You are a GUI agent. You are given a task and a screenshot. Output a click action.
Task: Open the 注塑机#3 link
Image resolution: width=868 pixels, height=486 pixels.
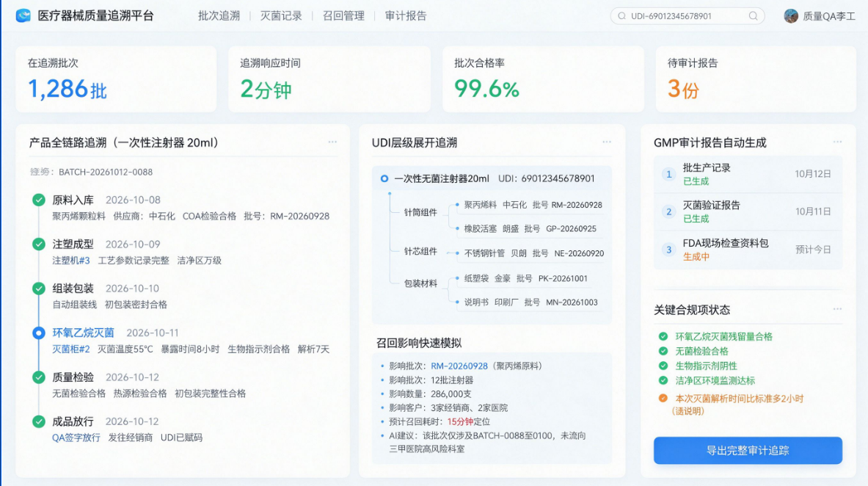click(71, 261)
